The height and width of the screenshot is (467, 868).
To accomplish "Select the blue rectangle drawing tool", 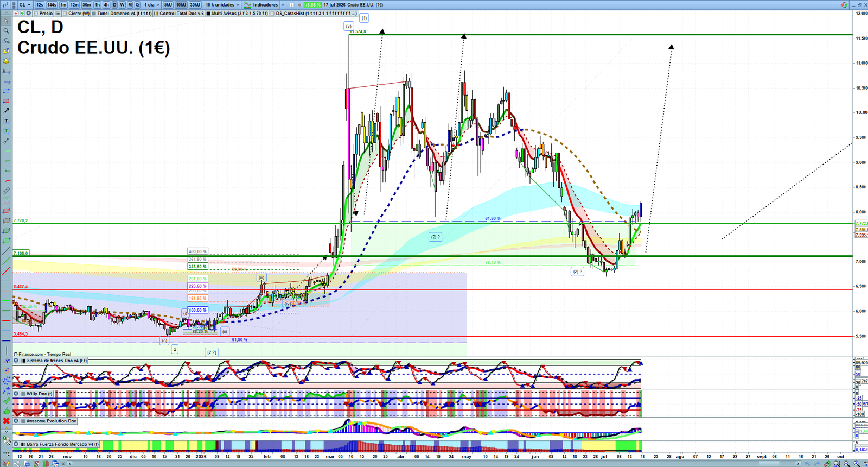I will point(6,91).
